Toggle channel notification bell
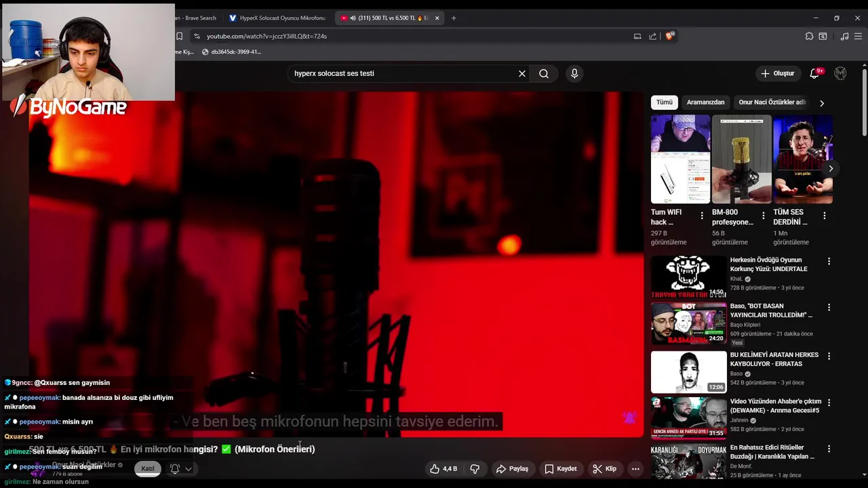868x488 pixels. tap(174, 468)
